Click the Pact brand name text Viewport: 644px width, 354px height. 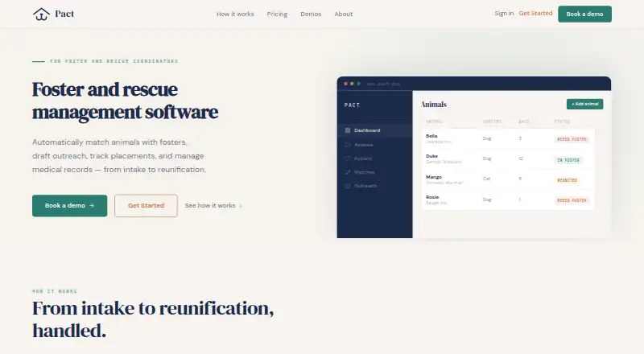click(x=64, y=14)
